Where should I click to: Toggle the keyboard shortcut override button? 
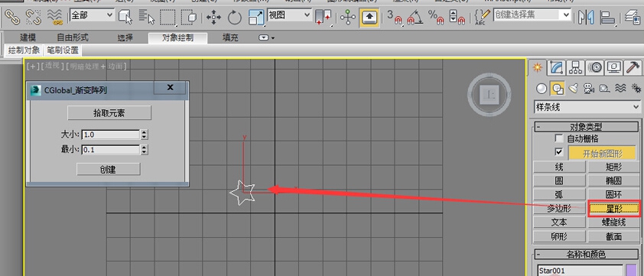[x=369, y=18]
